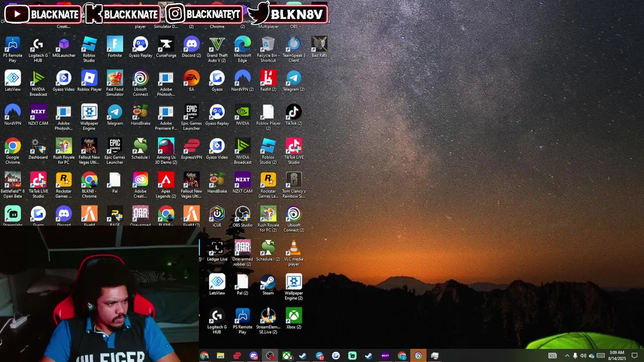644x362 pixels.
Task: Open the Xbox app taskbar icon
Action: (287, 356)
